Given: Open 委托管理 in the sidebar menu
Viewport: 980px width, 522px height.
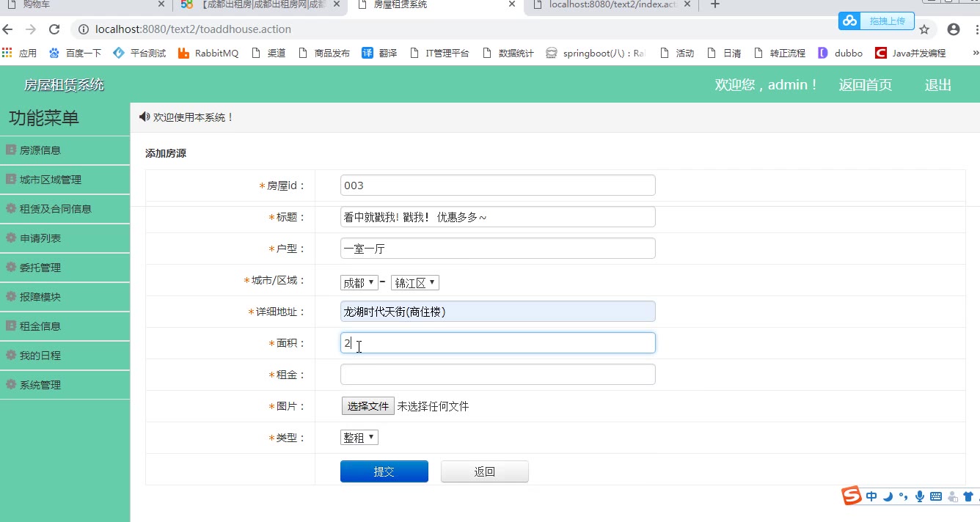Looking at the screenshot, I should pos(65,268).
